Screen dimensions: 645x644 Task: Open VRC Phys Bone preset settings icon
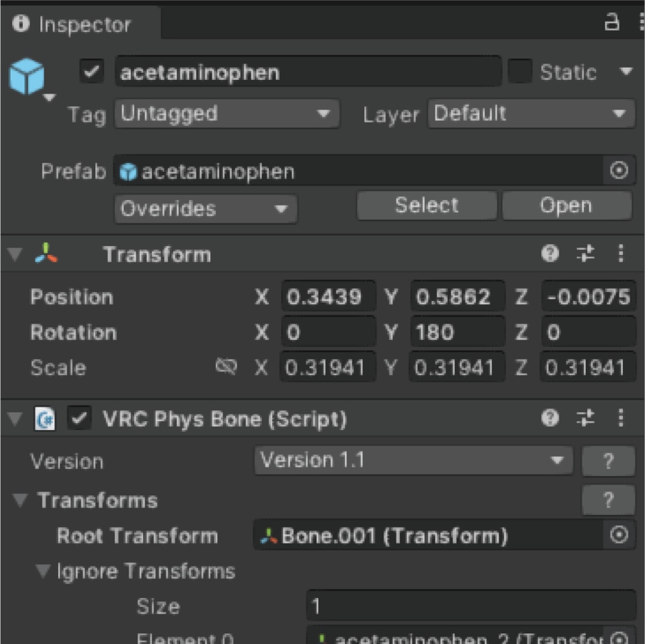click(585, 418)
